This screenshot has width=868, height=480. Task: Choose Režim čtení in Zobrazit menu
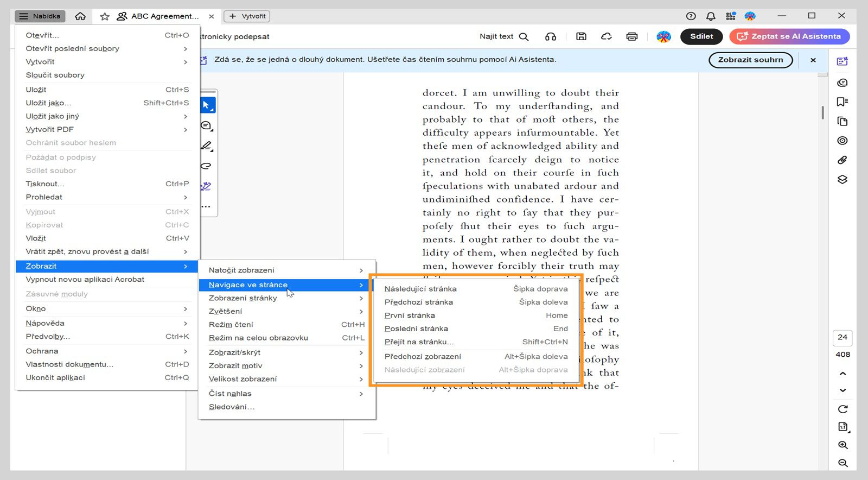[287, 325]
